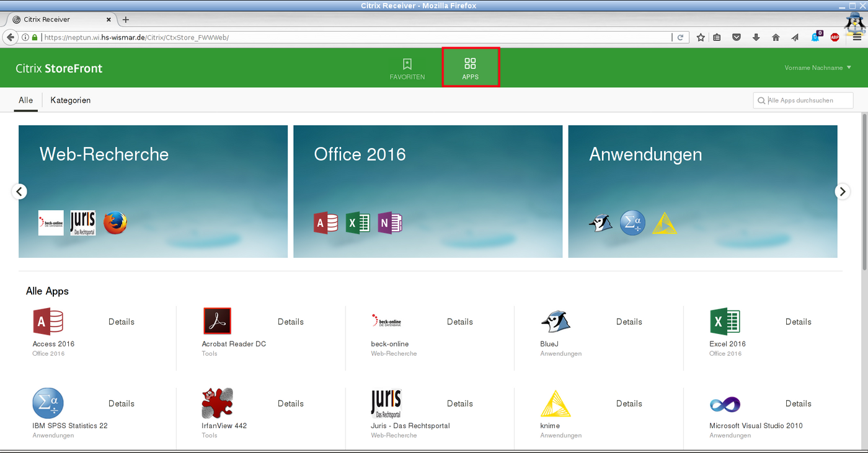868x453 pixels.
Task: Click Excel icon in Office 2016 banner
Action: point(358,223)
